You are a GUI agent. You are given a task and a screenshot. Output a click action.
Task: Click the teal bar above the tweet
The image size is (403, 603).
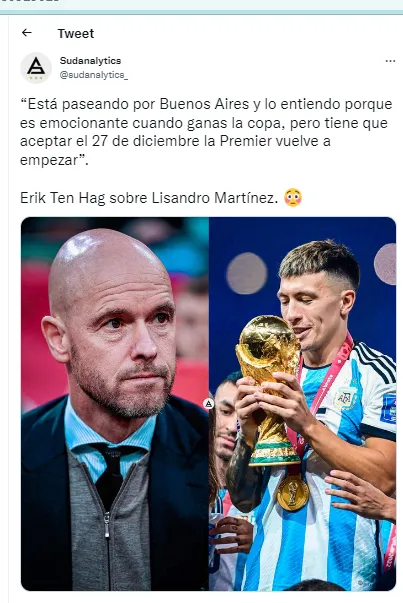point(202,12)
